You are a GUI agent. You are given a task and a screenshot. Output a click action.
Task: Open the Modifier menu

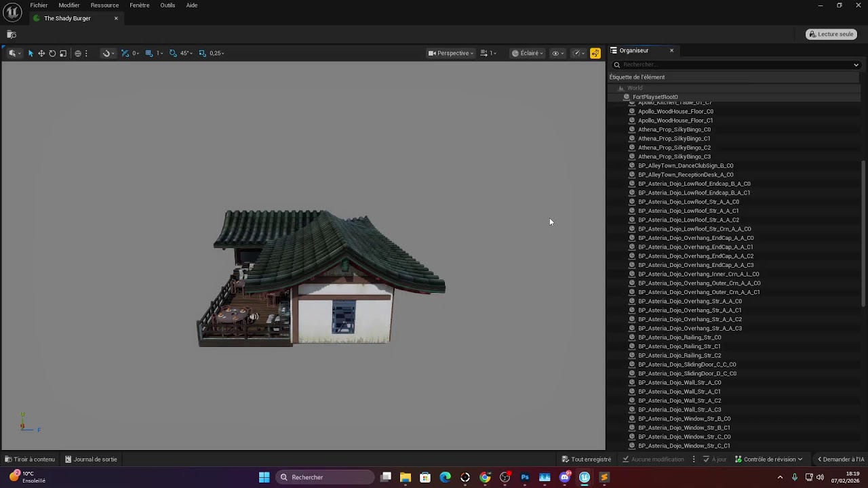(x=68, y=5)
